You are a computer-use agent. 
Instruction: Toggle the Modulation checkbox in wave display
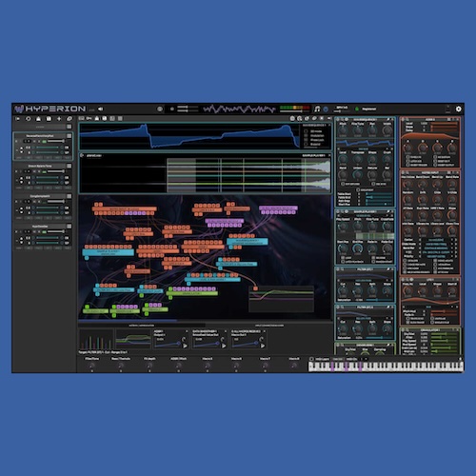pyautogui.click(x=306, y=135)
